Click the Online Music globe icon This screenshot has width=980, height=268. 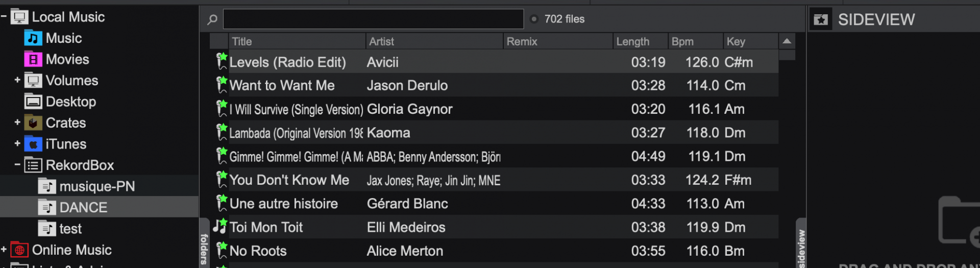(x=19, y=250)
